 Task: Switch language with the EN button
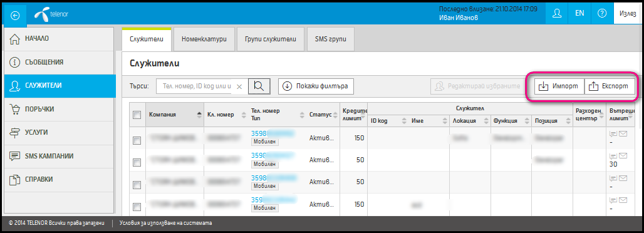[579, 14]
